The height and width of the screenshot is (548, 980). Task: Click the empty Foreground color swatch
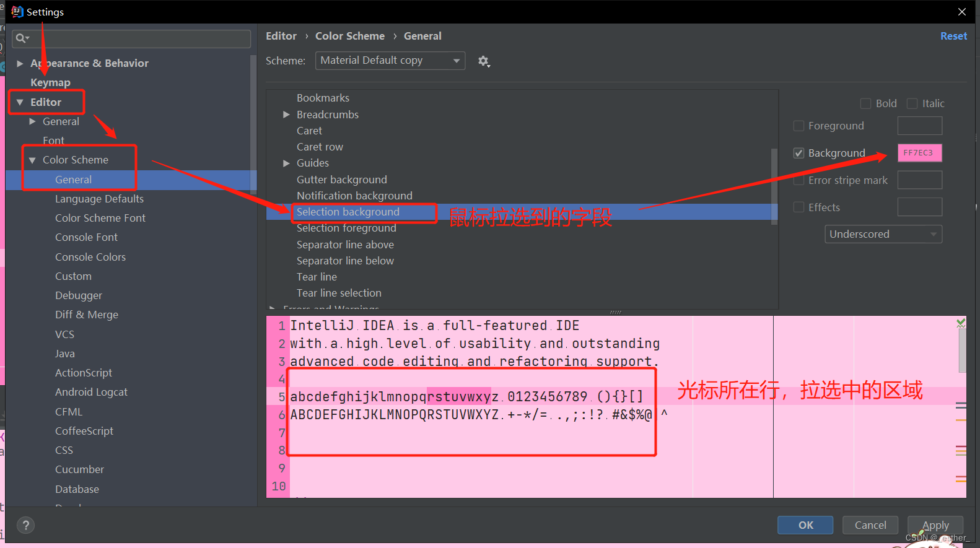[920, 126]
